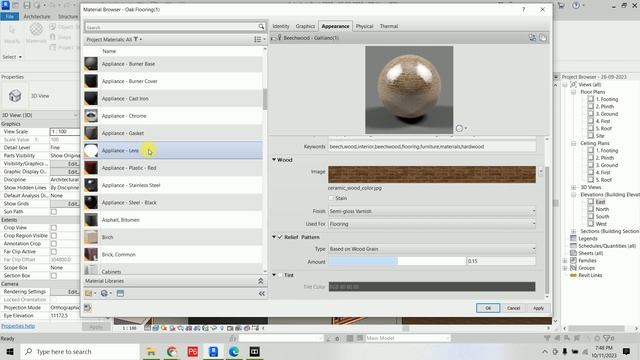Viewport: 640px width, 360px height.
Task: Open the Architecture ribbon tab
Action: tap(37, 16)
